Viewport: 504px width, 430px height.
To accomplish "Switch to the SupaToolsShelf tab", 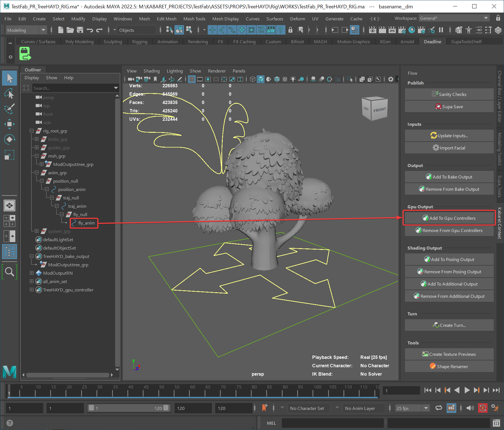I will 466,42.
